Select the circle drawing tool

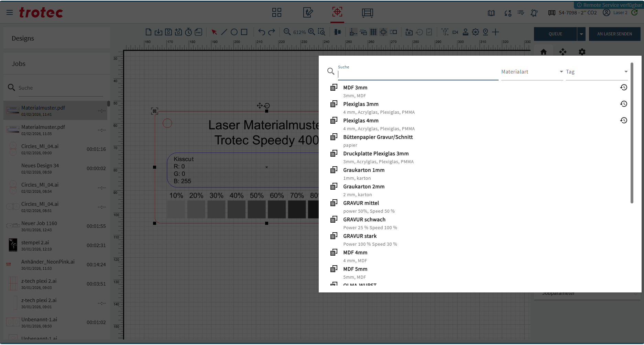pyautogui.click(x=234, y=32)
